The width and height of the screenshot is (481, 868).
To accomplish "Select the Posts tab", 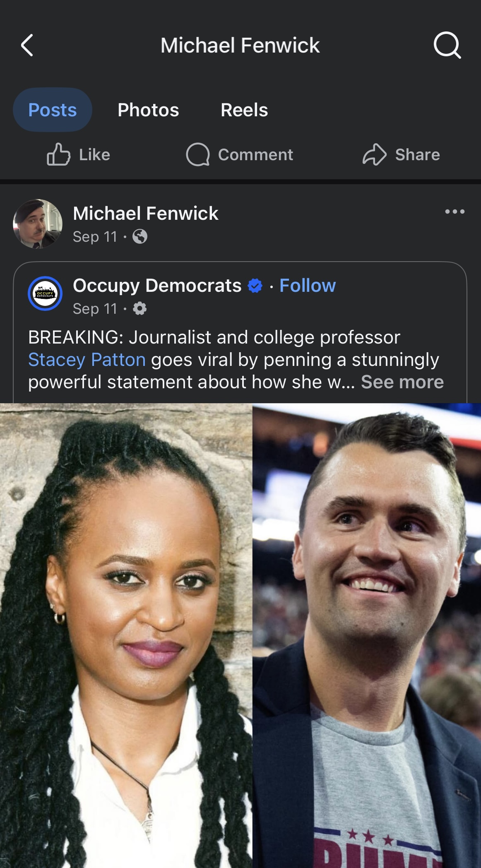I will click(x=53, y=110).
